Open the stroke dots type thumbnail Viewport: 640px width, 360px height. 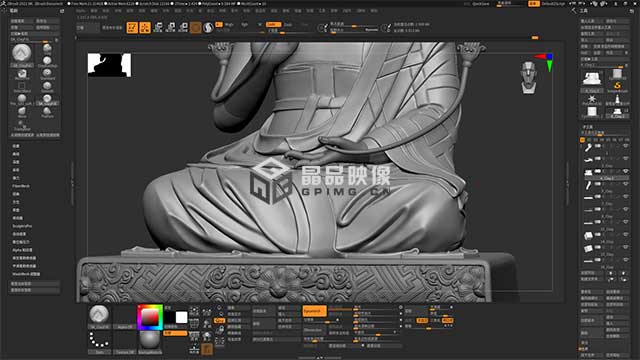[x=99, y=341]
